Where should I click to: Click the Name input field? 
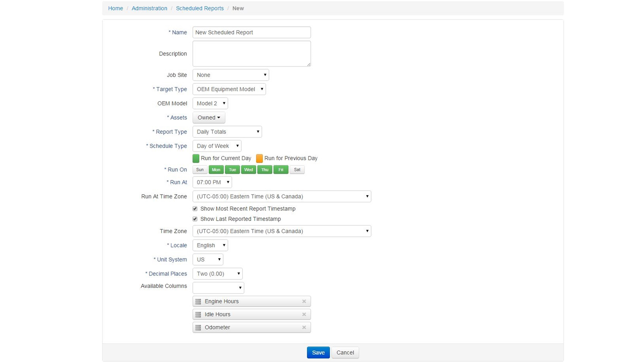click(252, 33)
